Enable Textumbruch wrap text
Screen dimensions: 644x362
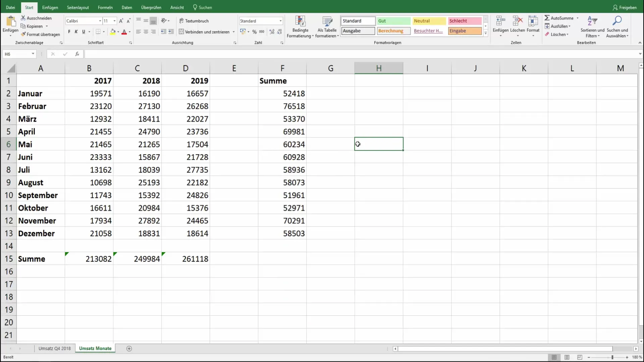[194, 21]
